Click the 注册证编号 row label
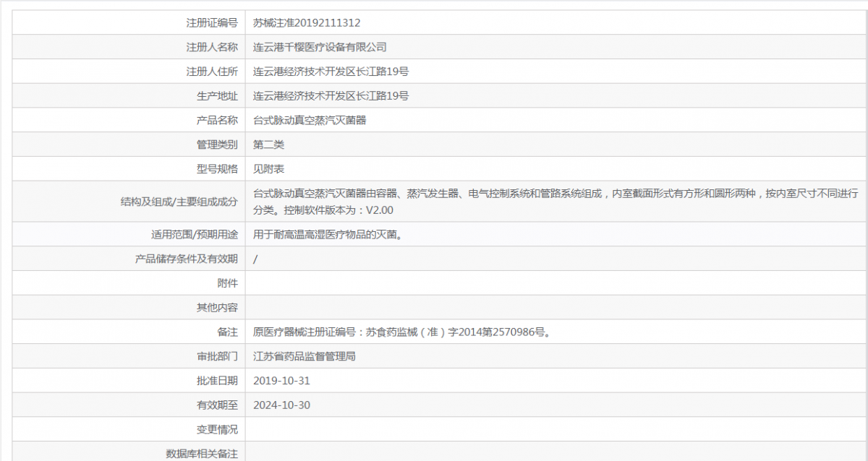Image resolution: width=868 pixels, height=461 pixels. tap(215, 22)
